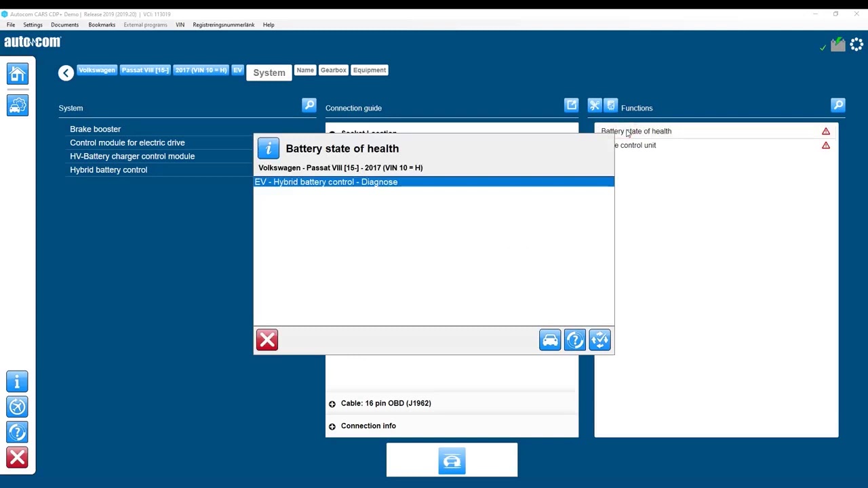
Task: Switch to the System tab
Action: pyautogui.click(x=269, y=73)
